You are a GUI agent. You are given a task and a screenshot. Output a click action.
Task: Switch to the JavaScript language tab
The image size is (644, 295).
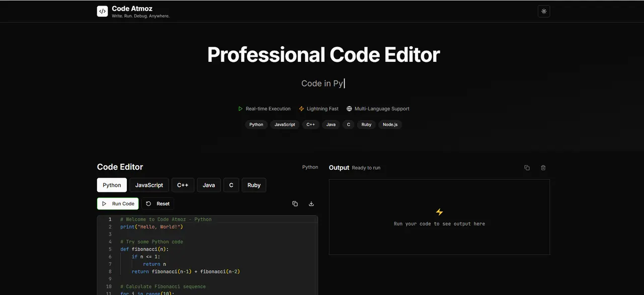pyautogui.click(x=149, y=185)
